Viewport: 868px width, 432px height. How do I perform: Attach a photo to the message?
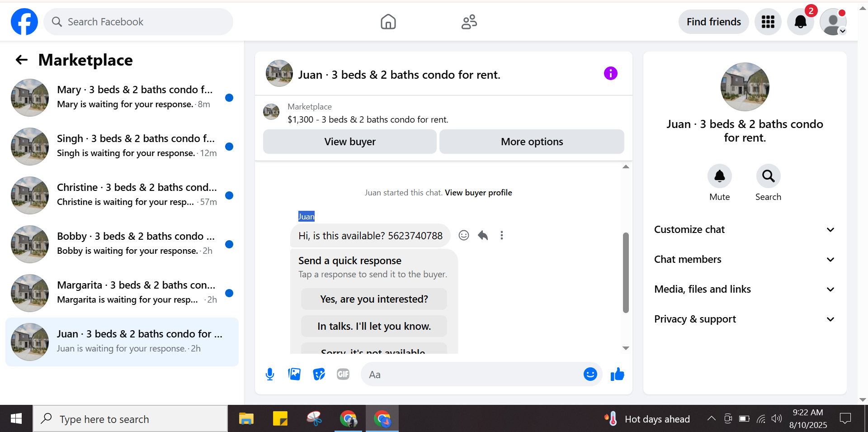click(x=294, y=374)
